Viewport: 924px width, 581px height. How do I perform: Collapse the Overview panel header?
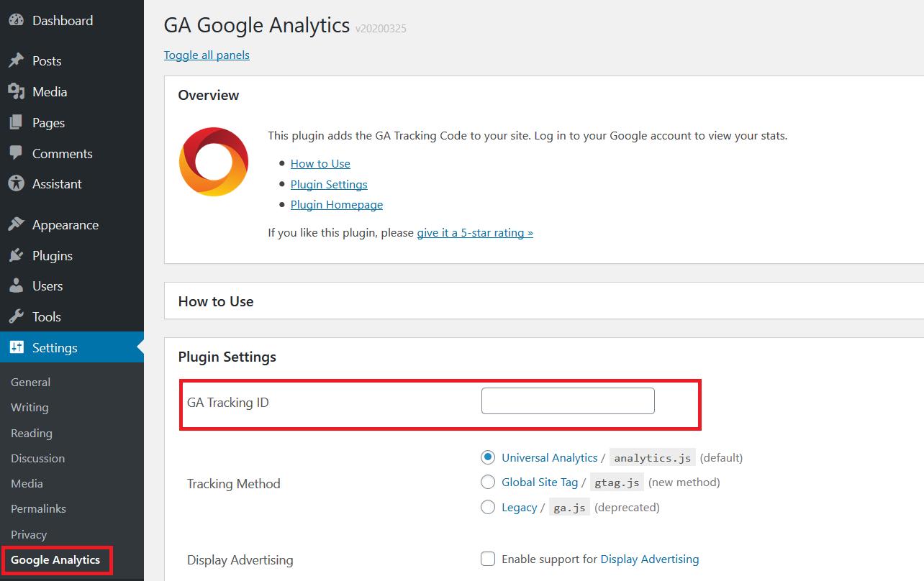(x=209, y=95)
